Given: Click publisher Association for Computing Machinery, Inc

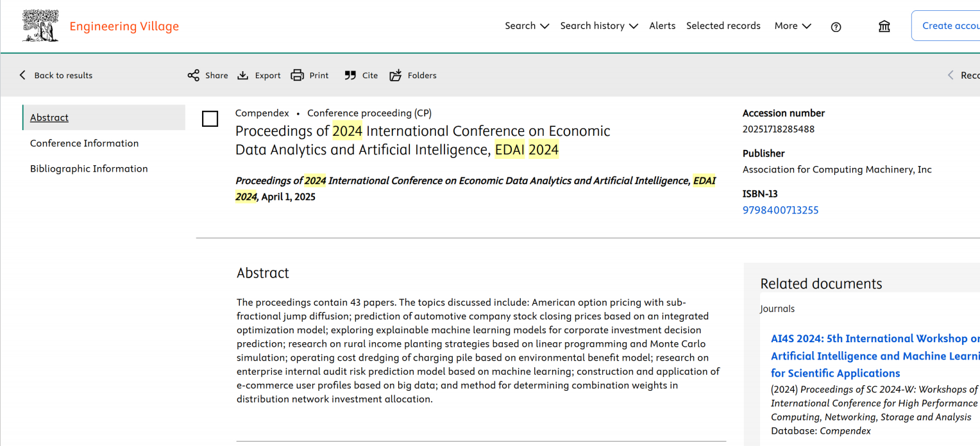Looking at the screenshot, I should 837,170.
